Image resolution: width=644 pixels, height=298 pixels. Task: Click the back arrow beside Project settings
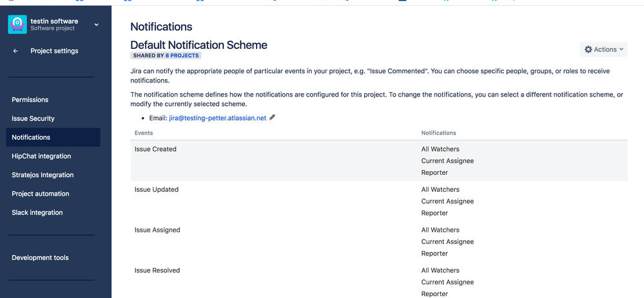[x=15, y=51]
